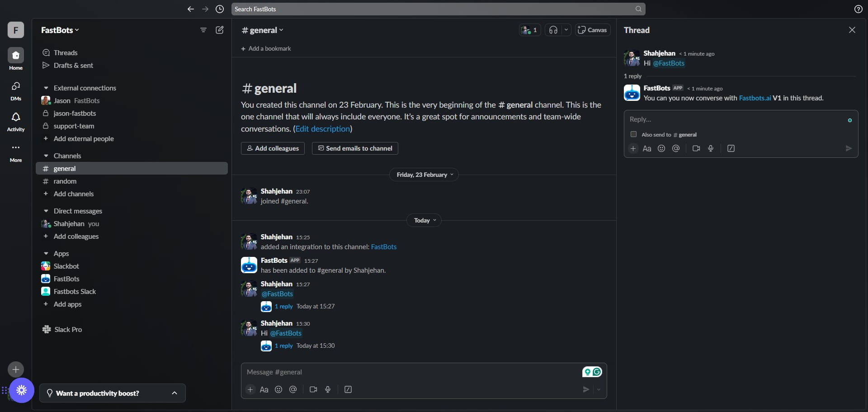Collapse the External connections section
Image resolution: width=868 pixels, height=412 pixels.
tap(46, 88)
